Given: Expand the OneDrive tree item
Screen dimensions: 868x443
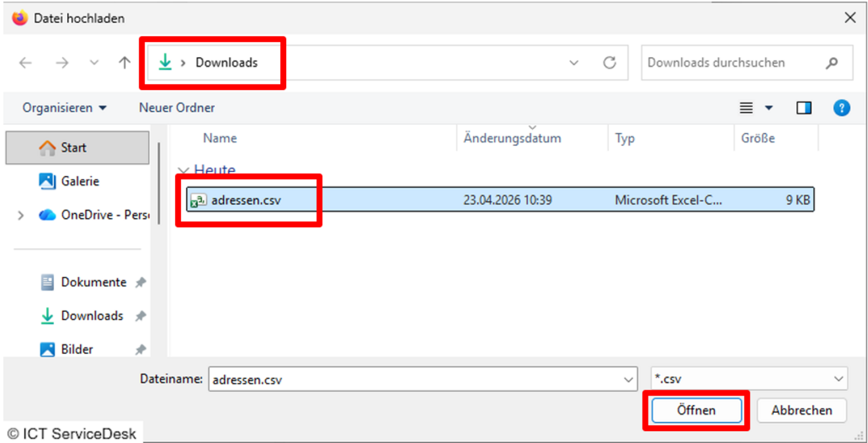Looking at the screenshot, I should pos(21,215).
